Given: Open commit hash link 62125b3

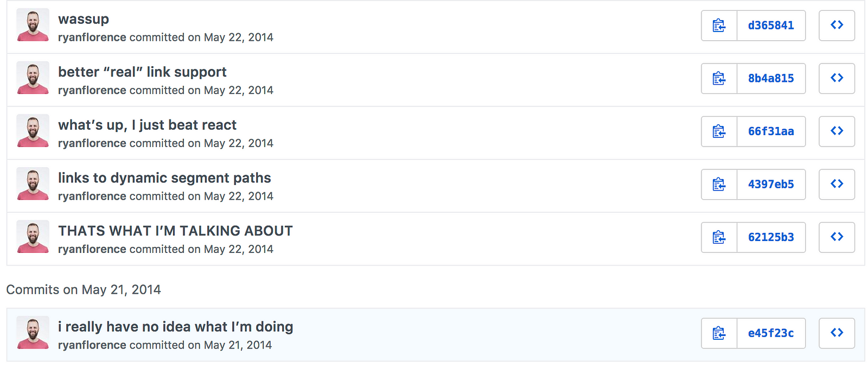Looking at the screenshot, I should tap(771, 237).
